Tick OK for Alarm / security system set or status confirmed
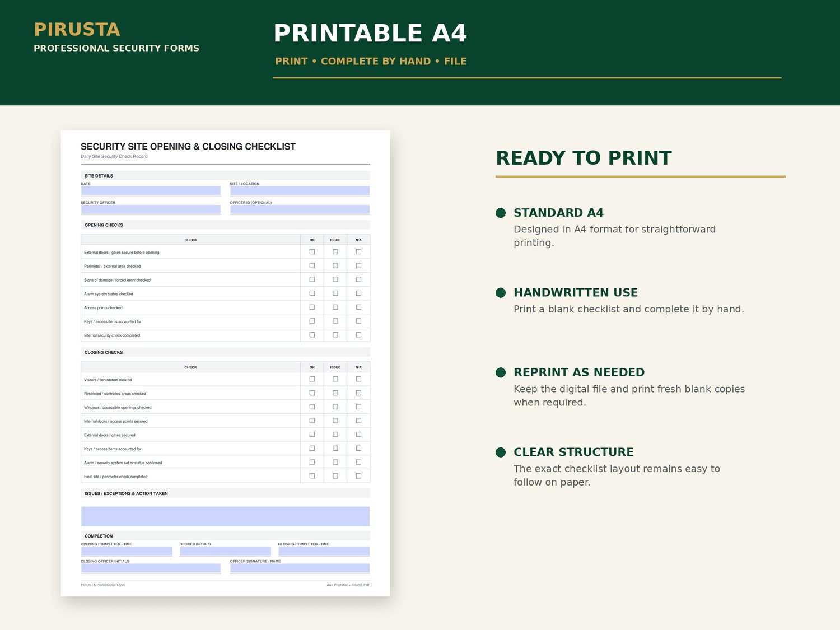Screen dimensions: 840x630 [312, 462]
